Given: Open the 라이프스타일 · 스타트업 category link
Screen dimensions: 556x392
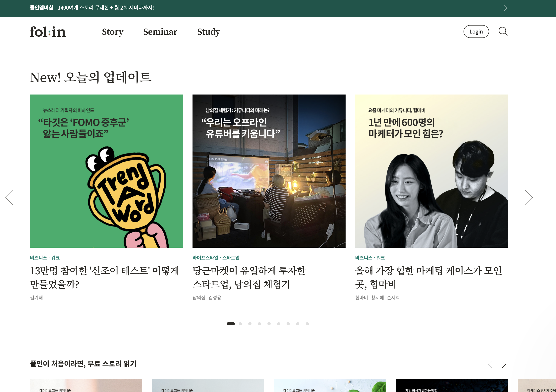Looking at the screenshot, I should tap(216, 258).
